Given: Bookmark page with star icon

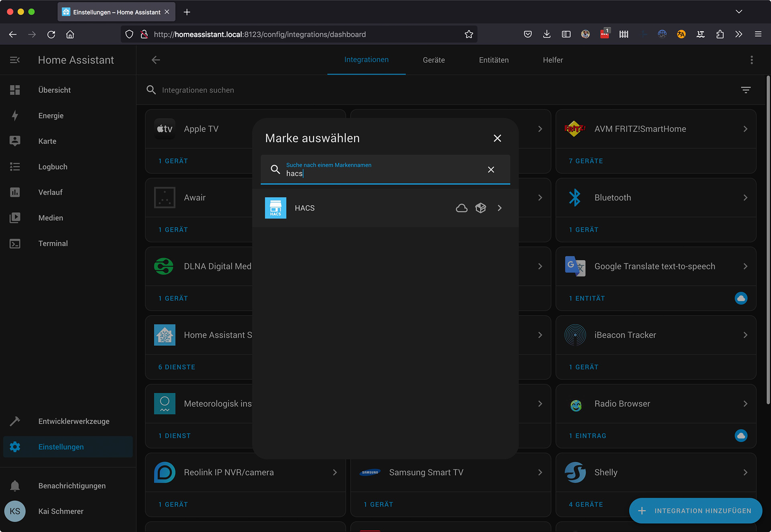Looking at the screenshot, I should pyautogui.click(x=469, y=35).
